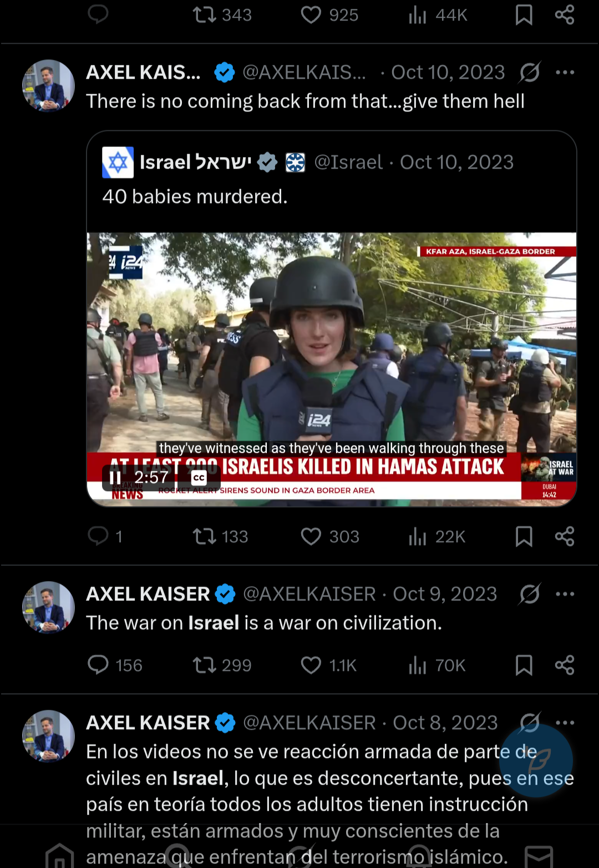This screenshot has height=868, width=599.
Task: Pause the i24 news video
Action: click(115, 478)
